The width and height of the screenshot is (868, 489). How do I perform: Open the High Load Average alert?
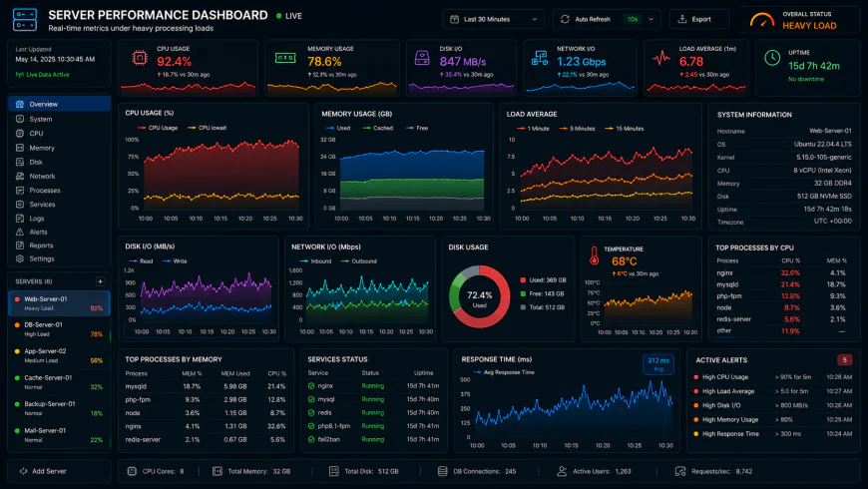pos(773,391)
